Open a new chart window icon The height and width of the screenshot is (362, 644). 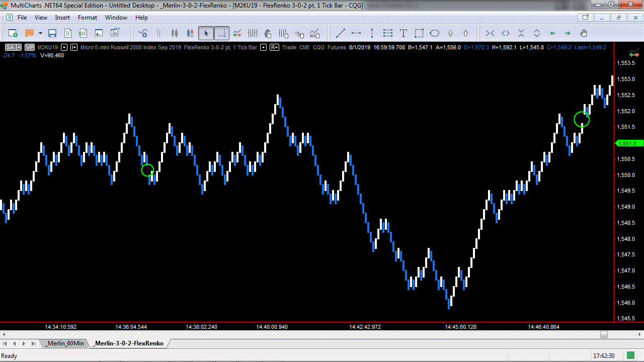pyautogui.click(x=68, y=33)
